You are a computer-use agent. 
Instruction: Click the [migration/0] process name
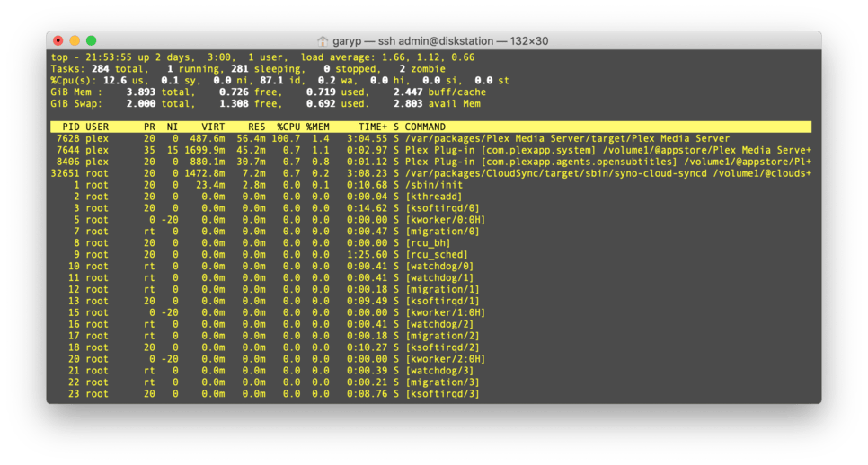[x=442, y=231]
